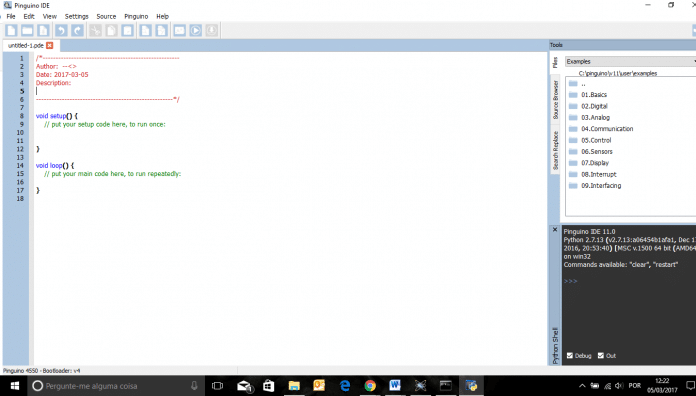
Task: Open the Edit menu
Action: [x=29, y=16]
